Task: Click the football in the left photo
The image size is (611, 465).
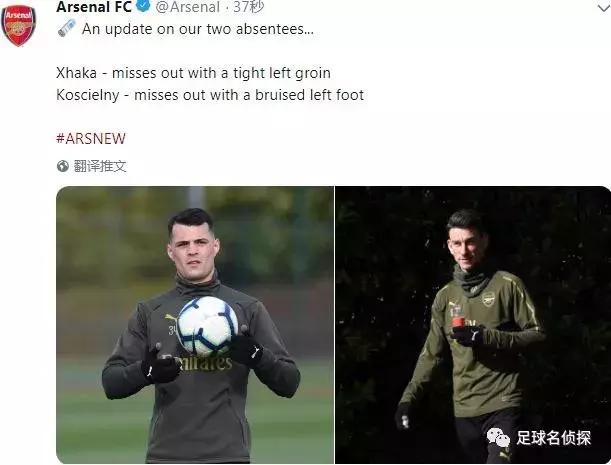Action: (x=207, y=326)
